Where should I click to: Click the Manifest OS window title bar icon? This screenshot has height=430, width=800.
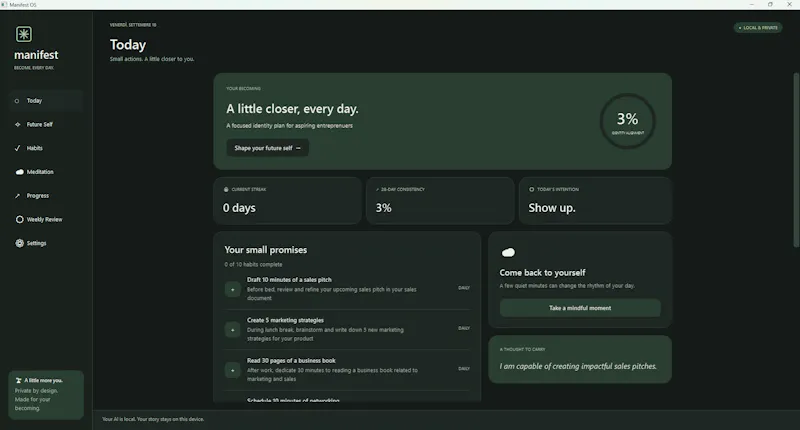(x=4, y=5)
